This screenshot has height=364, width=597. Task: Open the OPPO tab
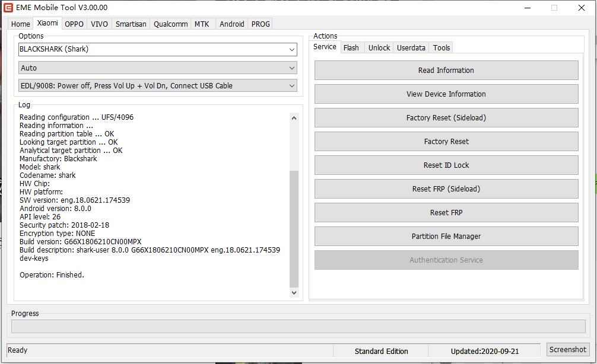(74, 24)
